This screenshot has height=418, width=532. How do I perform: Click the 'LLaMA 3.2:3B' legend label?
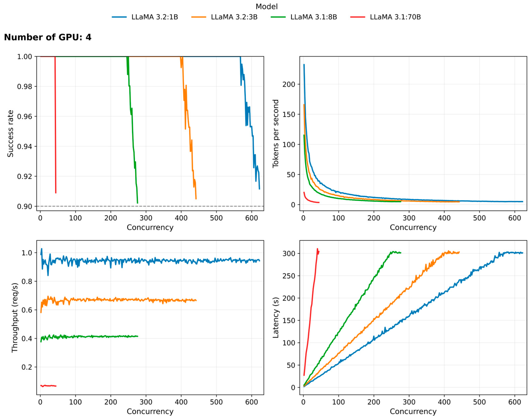pyautogui.click(x=234, y=17)
